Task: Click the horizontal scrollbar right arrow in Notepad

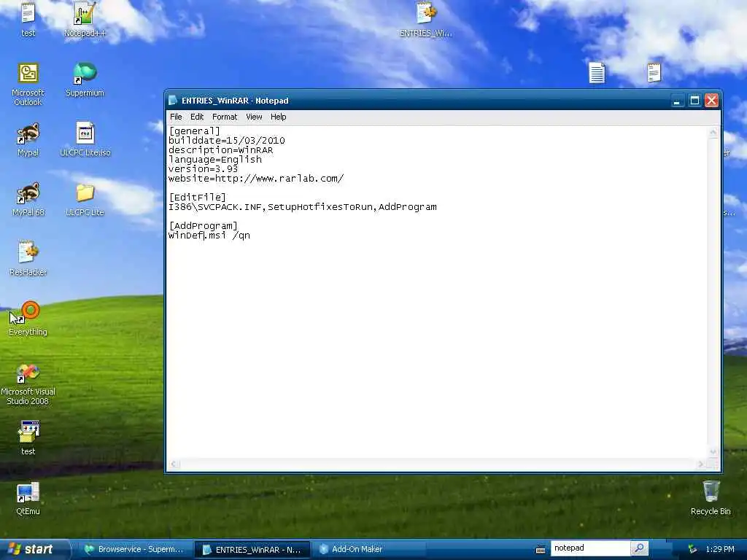Action: (701, 464)
